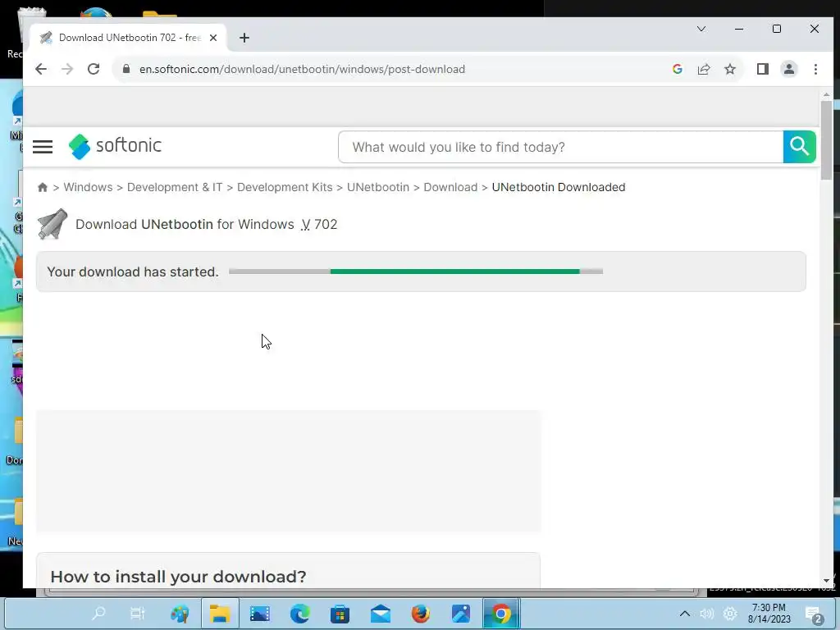
Task: Close the Download UNetbootin tab
Action: pyautogui.click(x=213, y=38)
